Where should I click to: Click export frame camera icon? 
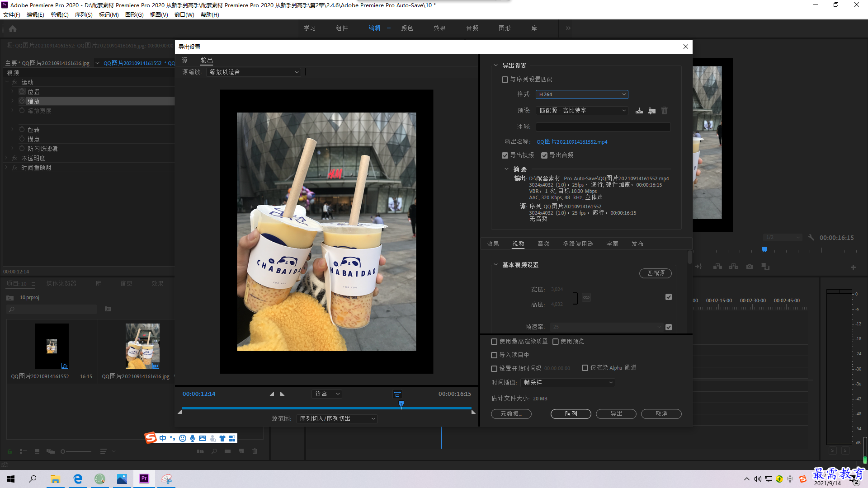tap(750, 267)
